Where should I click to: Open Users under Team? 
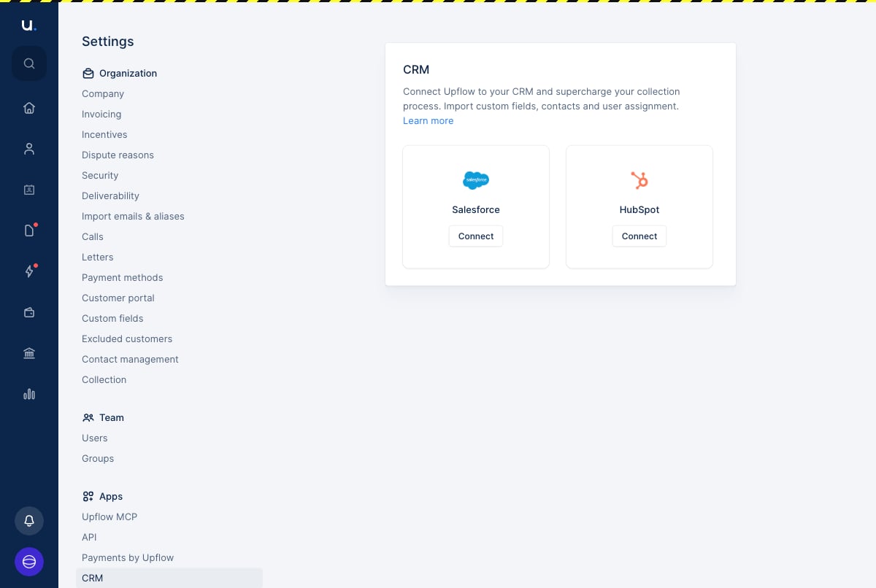pyautogui.click(x=95, y=438)
